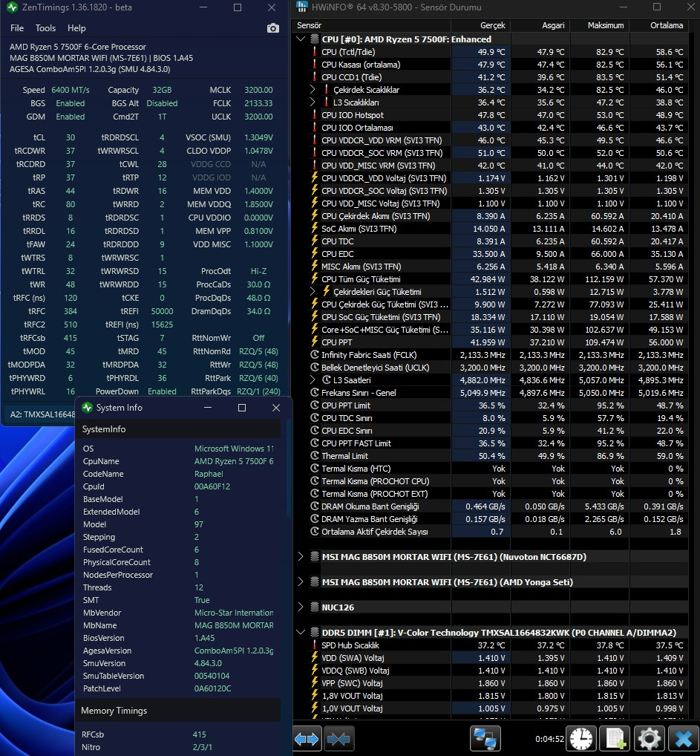Click thermometer icon beside CPU CCD1 (Tdie)
Screen dimensions: 700x756
[x=315, y=77]
